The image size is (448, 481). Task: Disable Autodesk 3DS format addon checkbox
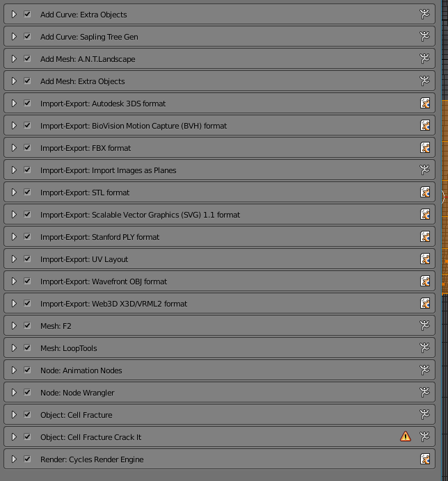pyautogui.click(x=27, y=103)
